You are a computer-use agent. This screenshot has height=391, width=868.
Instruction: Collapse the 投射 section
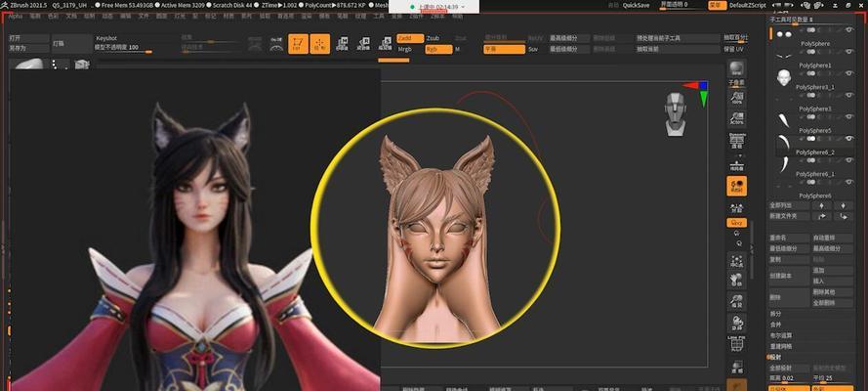point(775,357)
